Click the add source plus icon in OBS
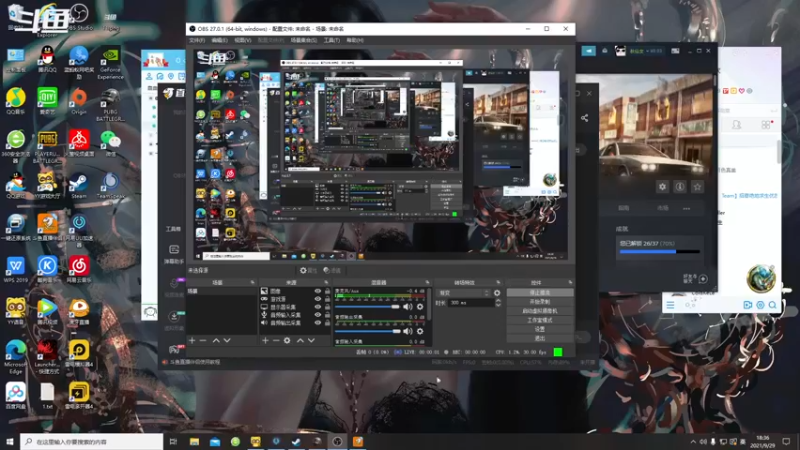This screenshot has width=800, height=450. pyautogui.click(x=265, y=340)
